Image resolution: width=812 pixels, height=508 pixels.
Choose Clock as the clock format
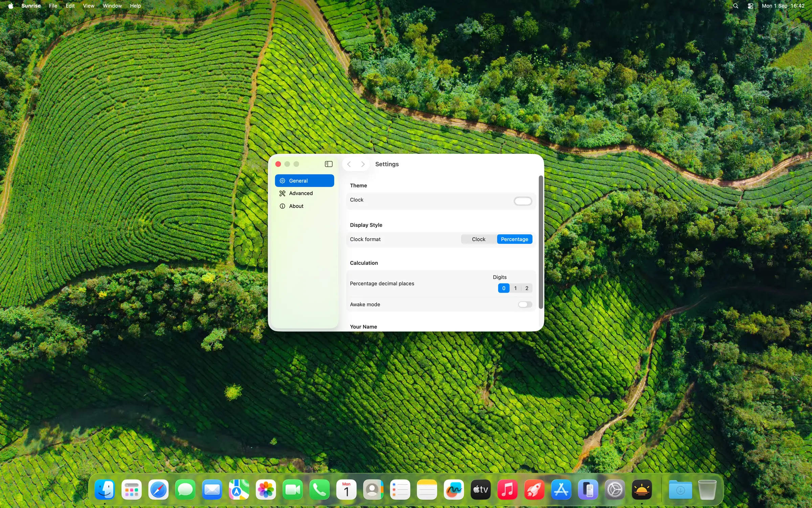pyautogui.click(x=478, y=239)
